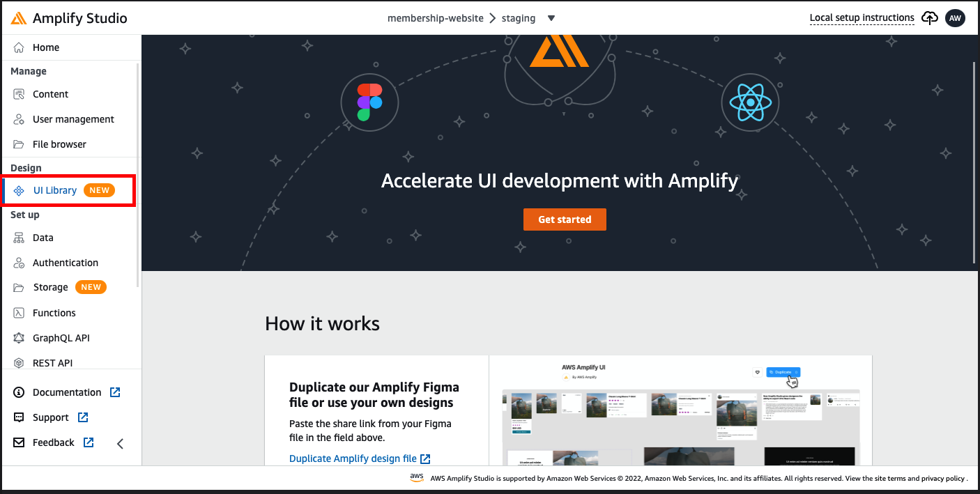Click the Feedback envelope icon
The image size is (980, 494).
click(x=19, y=442)
